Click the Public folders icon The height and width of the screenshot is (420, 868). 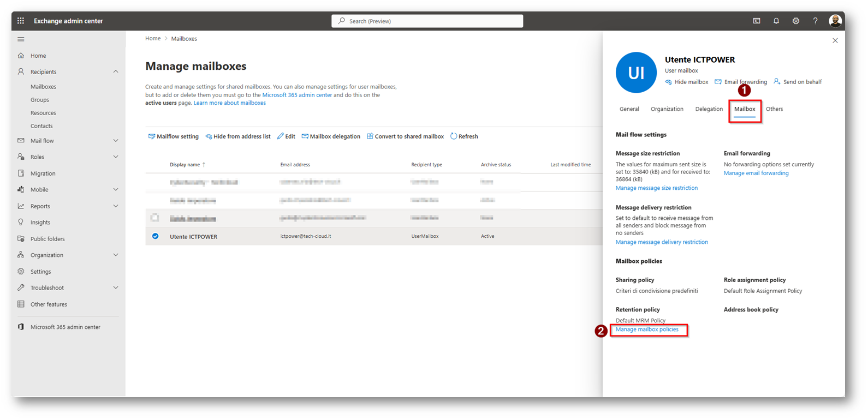pos(21,238)
